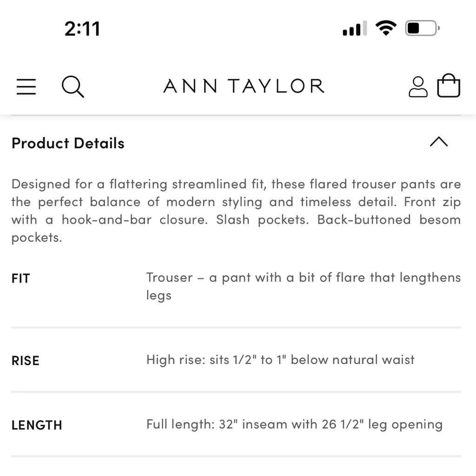Open the search magnifying glass icon

(x=73, y=87)
